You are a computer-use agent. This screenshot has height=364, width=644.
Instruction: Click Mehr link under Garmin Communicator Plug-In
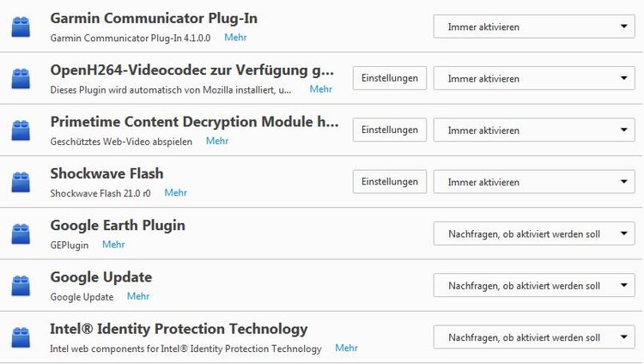(235, 38)
